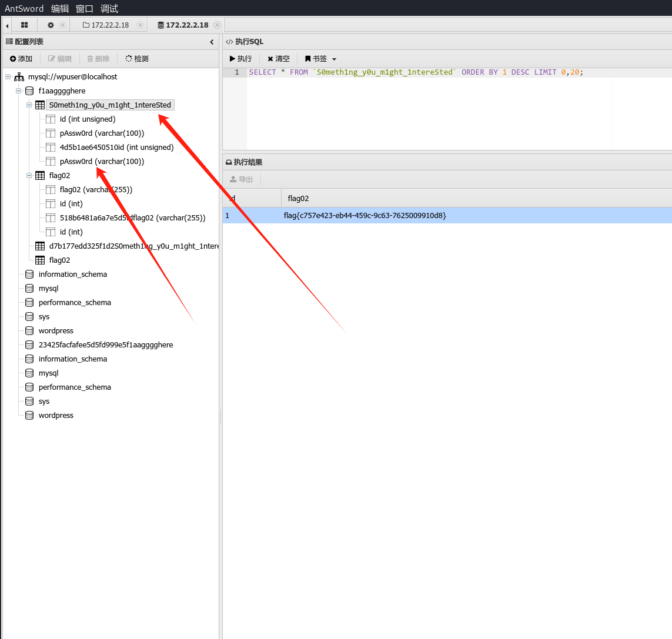
Task: Switch to the folder 172.22.2.18 tab
Action: 105,25
